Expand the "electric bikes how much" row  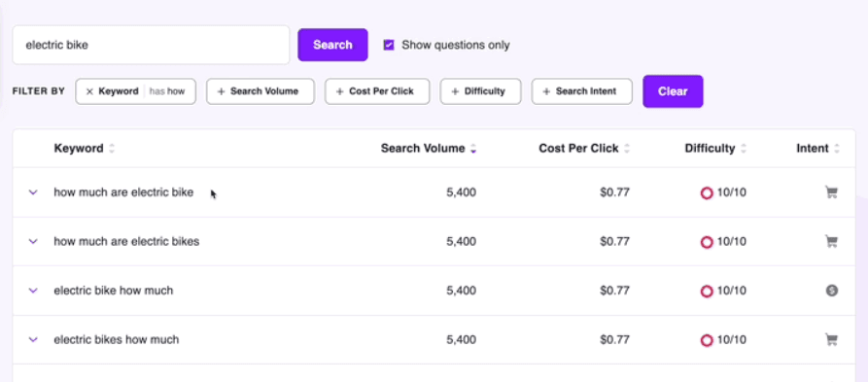[33, 339]
